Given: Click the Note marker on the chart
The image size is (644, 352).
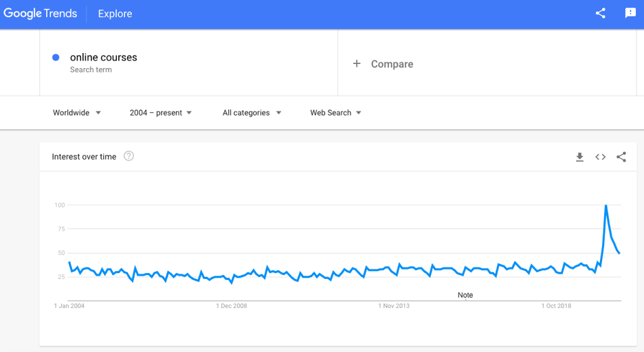Looking at the screenshot, I should click(465, 295).
